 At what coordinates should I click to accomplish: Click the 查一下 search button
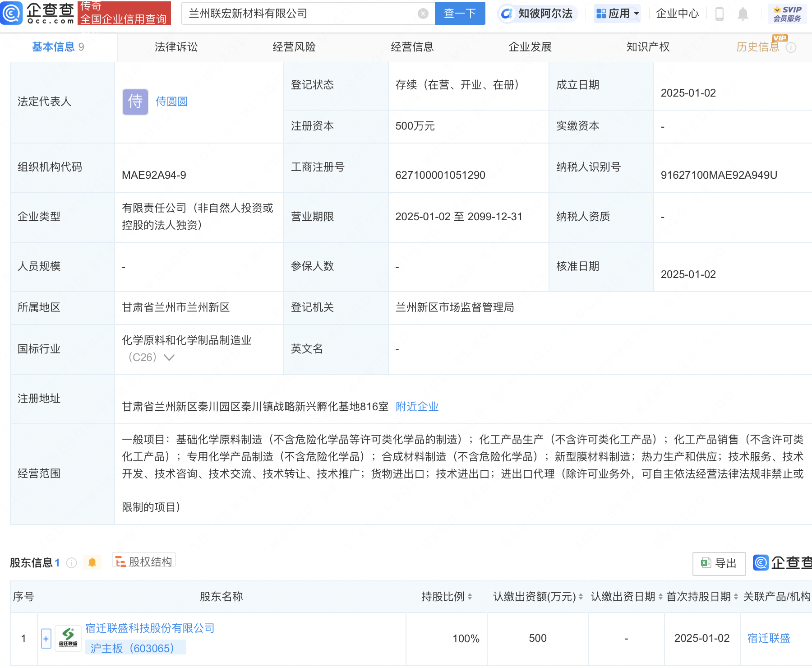click(460, 14)
